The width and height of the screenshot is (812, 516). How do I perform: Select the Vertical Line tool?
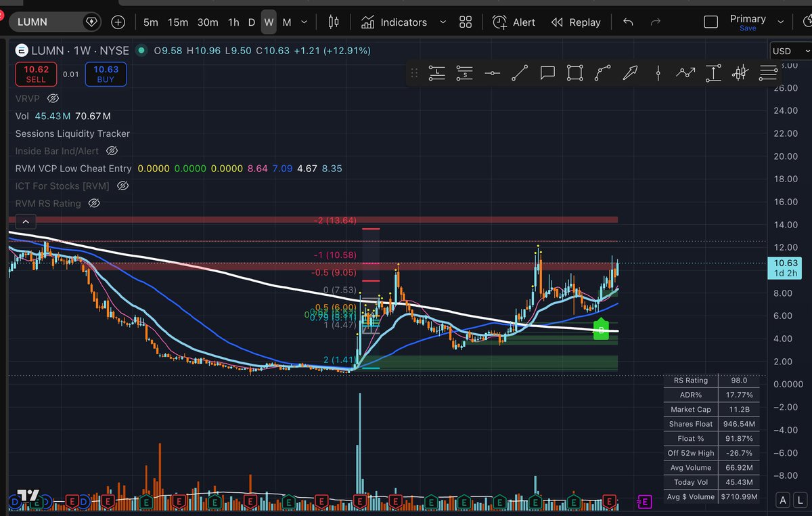tap(658, 73)
